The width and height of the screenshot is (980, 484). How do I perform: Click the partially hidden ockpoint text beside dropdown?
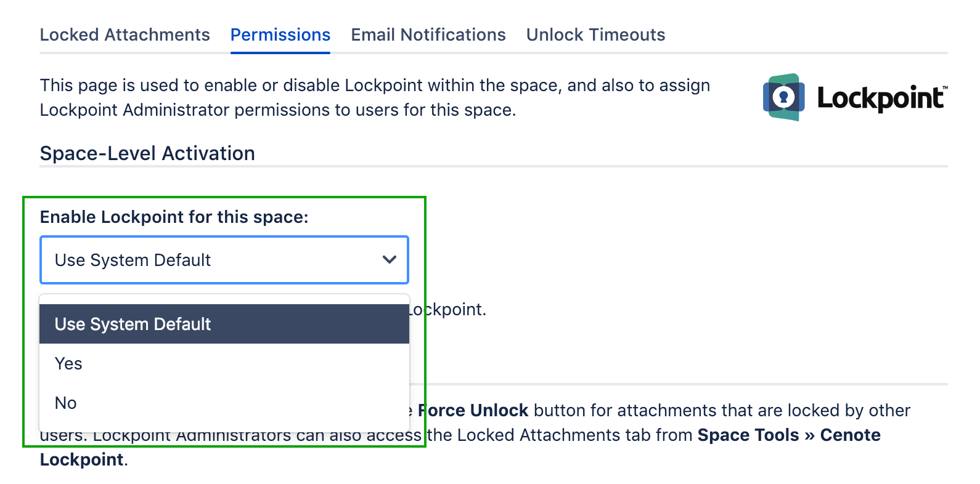point(450,310)
